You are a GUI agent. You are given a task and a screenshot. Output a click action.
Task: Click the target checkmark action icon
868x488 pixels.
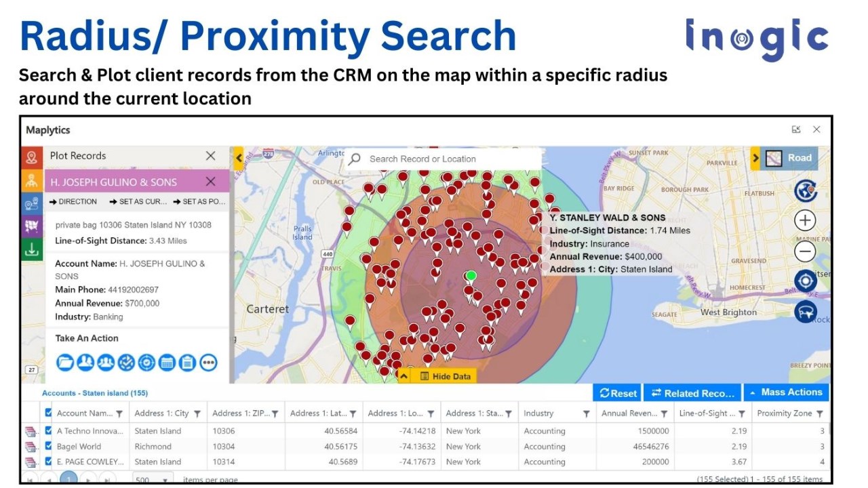point(146,363)
